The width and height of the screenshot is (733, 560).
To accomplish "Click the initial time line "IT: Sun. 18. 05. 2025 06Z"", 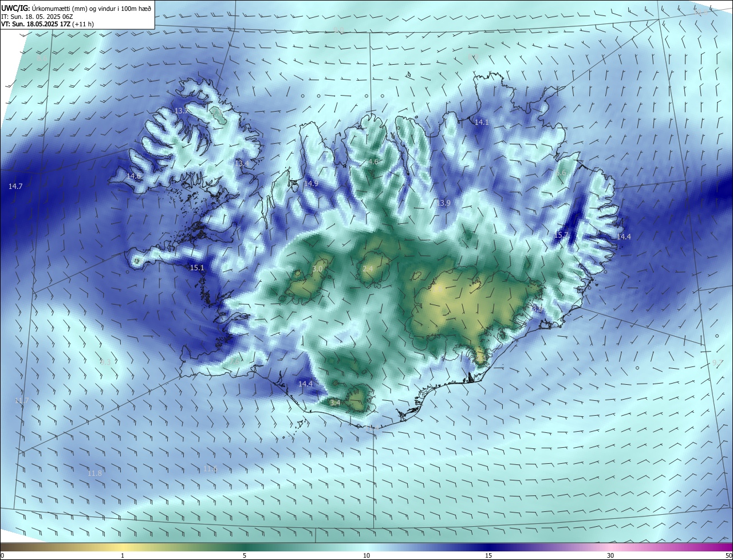I will (37, 16).
